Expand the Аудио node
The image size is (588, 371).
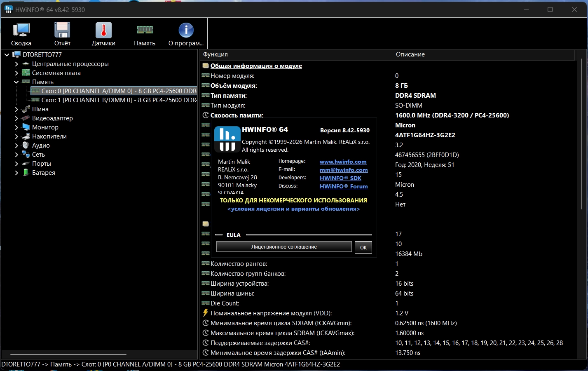16,146
